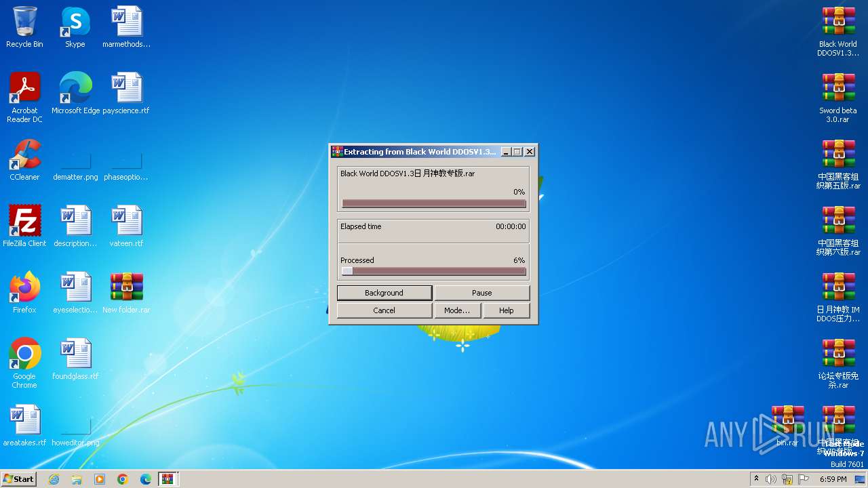Select the payscience.rtf file icon
Viewport: 868px width, 488px height.
(x=126, y=94)
